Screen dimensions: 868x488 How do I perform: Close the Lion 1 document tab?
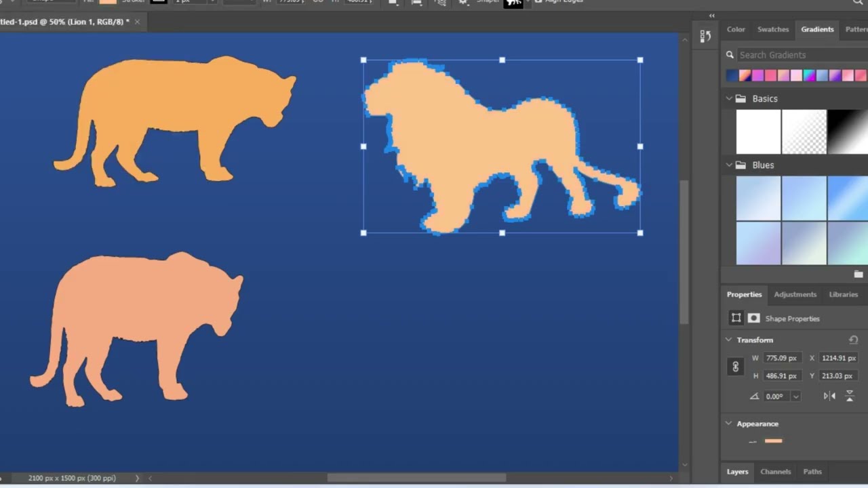pyautogui.click(x=137, y=22)
